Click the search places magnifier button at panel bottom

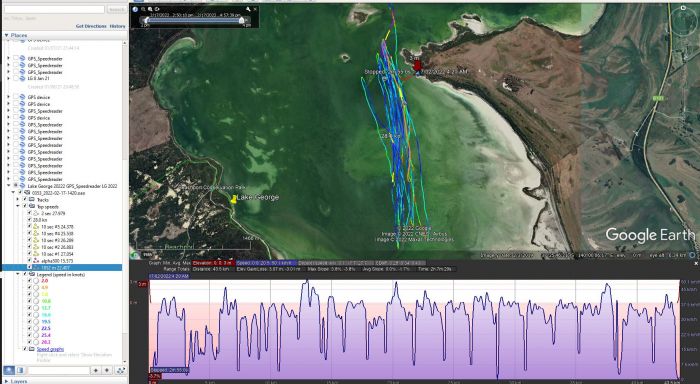9,370
